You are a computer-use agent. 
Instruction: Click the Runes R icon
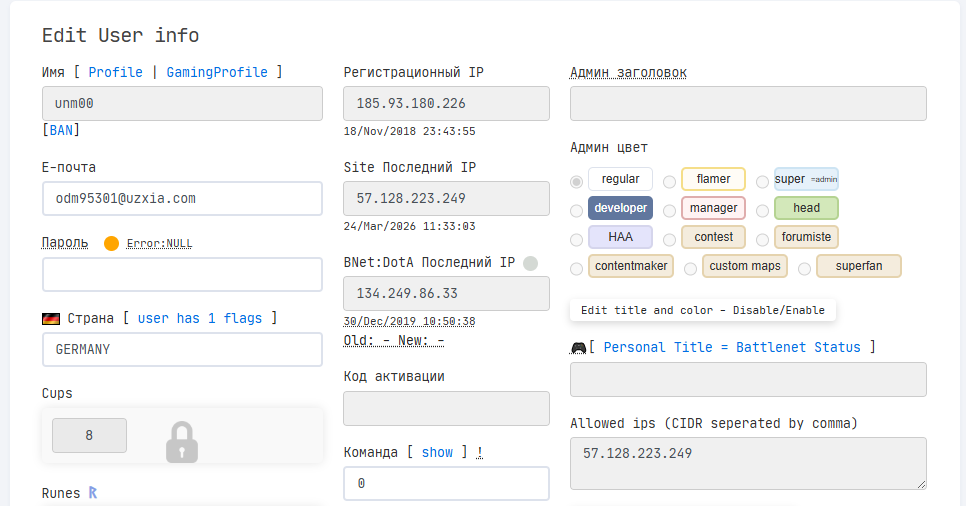[92, 493]
